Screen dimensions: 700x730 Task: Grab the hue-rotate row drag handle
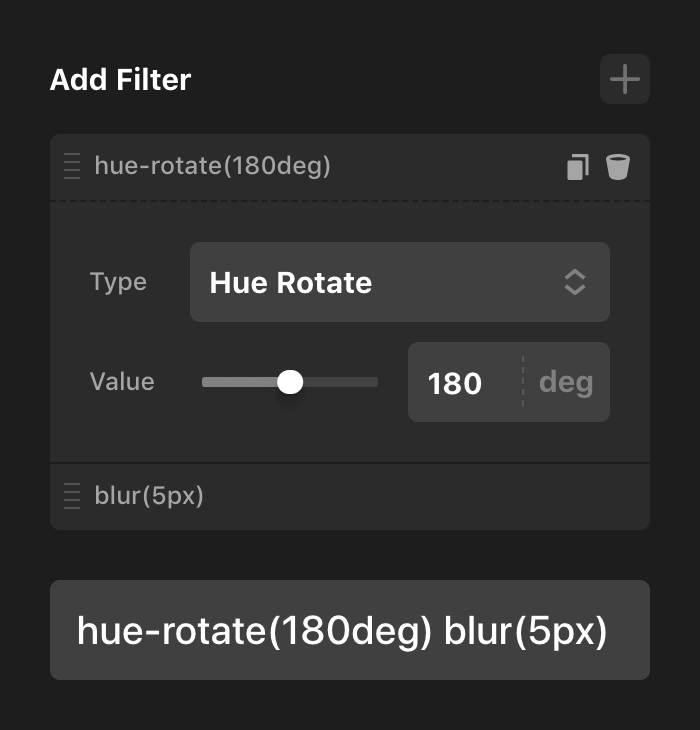pyautogui.click(x=72, y=166)
